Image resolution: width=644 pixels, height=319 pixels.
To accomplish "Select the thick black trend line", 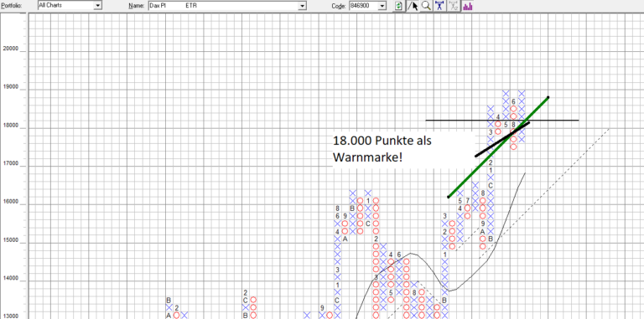I will [502, 139].
